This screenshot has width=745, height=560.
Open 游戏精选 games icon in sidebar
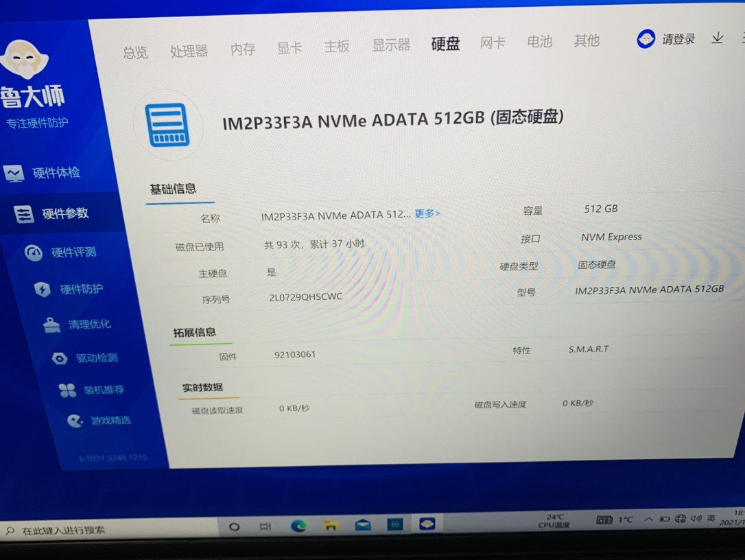click(x=75, y=421)
